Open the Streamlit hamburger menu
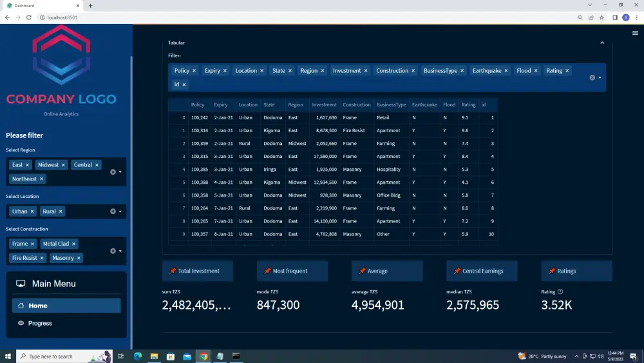 click(635, 33)
